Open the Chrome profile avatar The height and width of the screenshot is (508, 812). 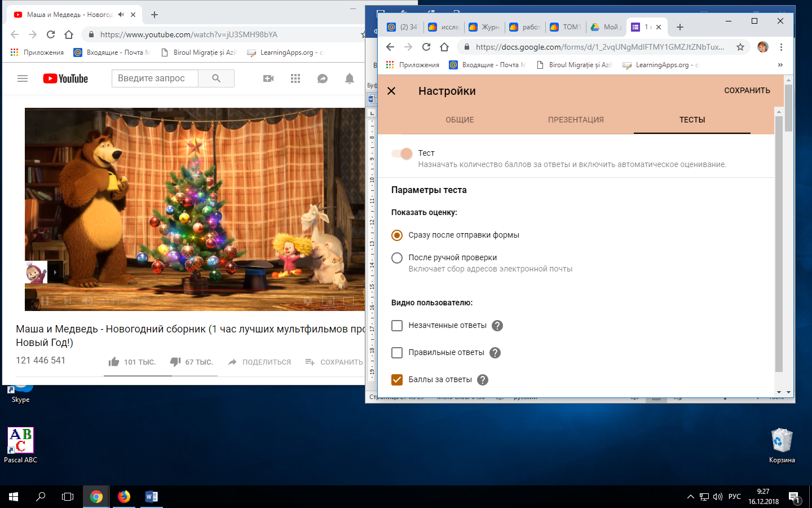pos(763,47)
